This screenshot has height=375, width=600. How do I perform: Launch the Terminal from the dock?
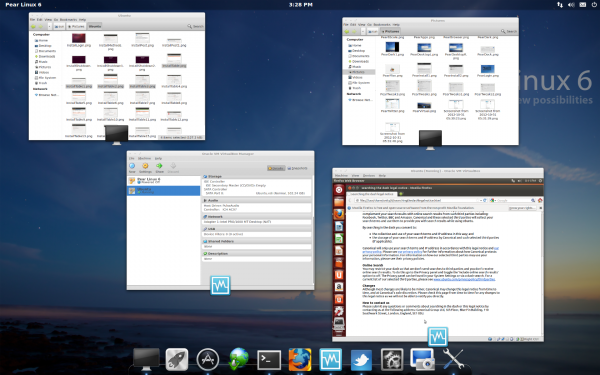(269, 360)
